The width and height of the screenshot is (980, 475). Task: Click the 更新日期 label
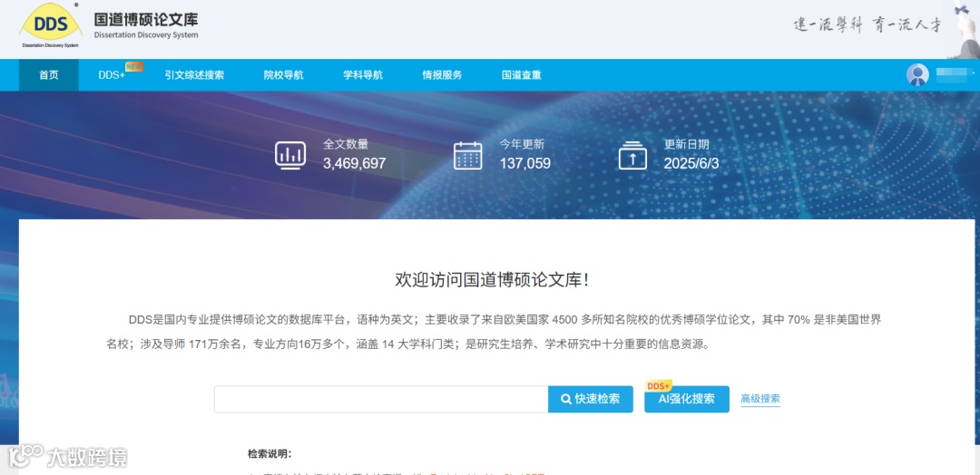tap(686, 144)
